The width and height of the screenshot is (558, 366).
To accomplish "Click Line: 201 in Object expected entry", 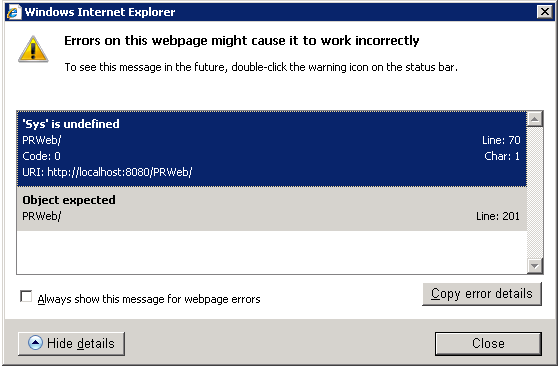I will point(498,216).
